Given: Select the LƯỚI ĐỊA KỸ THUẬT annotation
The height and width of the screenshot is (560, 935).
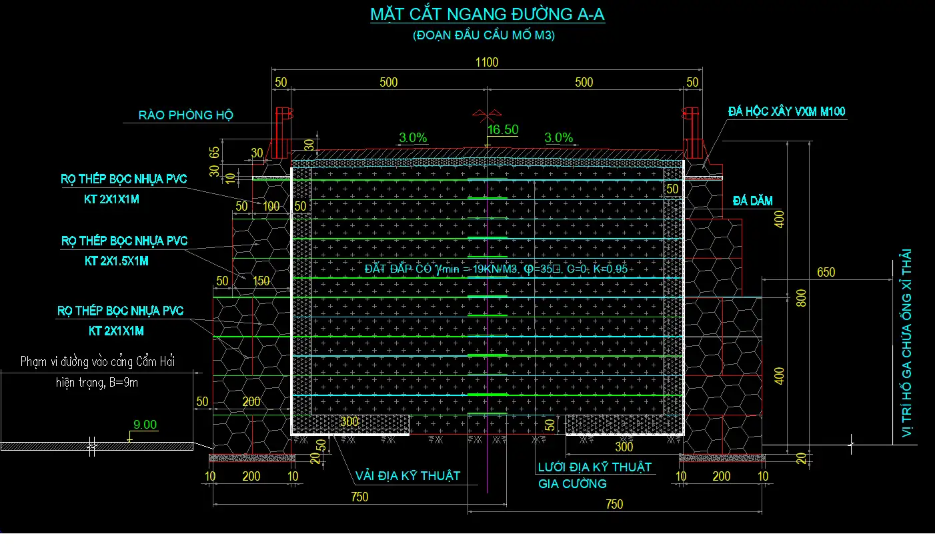Looking at the screenshot, I should point(595,467).
